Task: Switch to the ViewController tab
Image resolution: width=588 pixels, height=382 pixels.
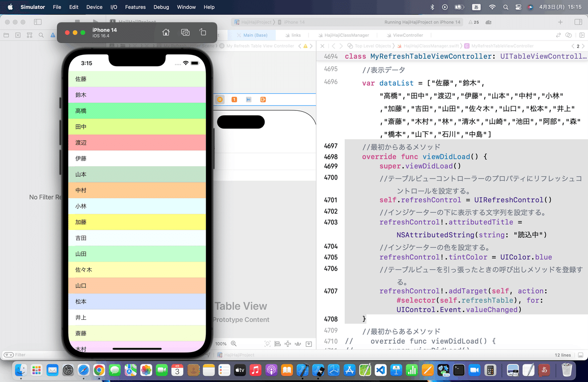Action: pos(404,35)
